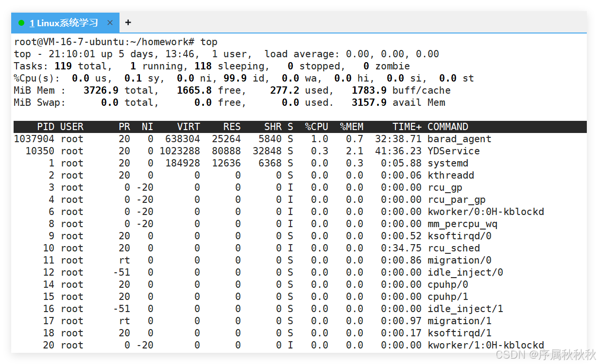
Task: Click the uptime "up 5 days, 13:46"
Action: [x=148, y=54]
